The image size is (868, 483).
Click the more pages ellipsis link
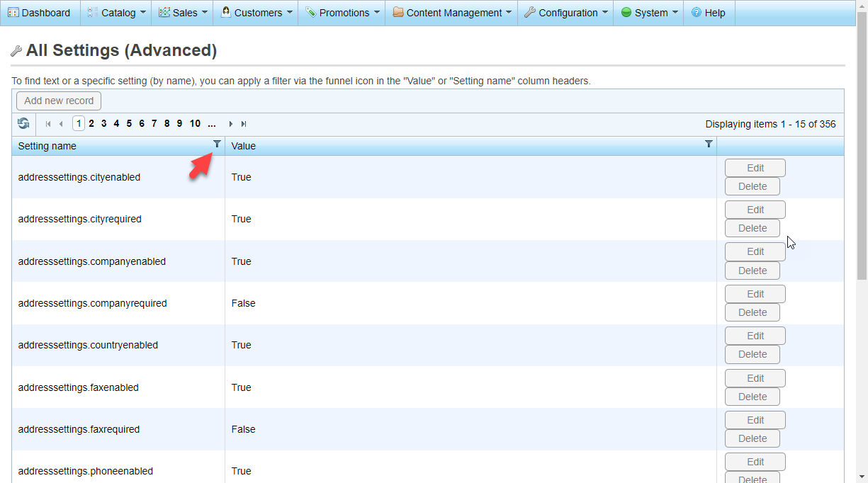tap(211, 124)
